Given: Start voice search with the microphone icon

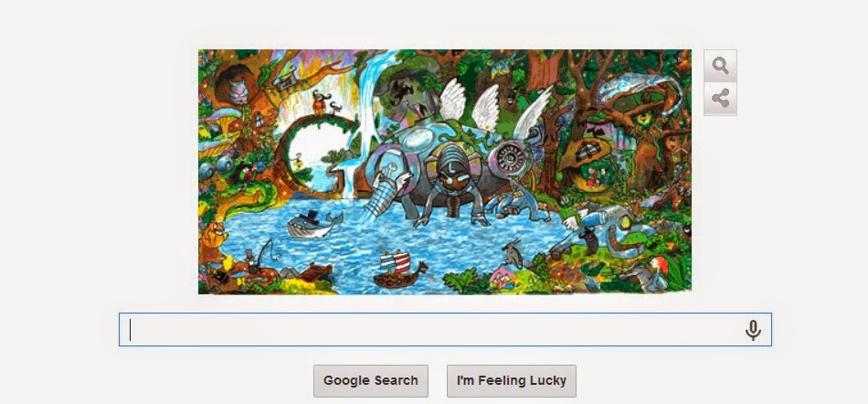Looking at the screenshot, I should point(752,330).
